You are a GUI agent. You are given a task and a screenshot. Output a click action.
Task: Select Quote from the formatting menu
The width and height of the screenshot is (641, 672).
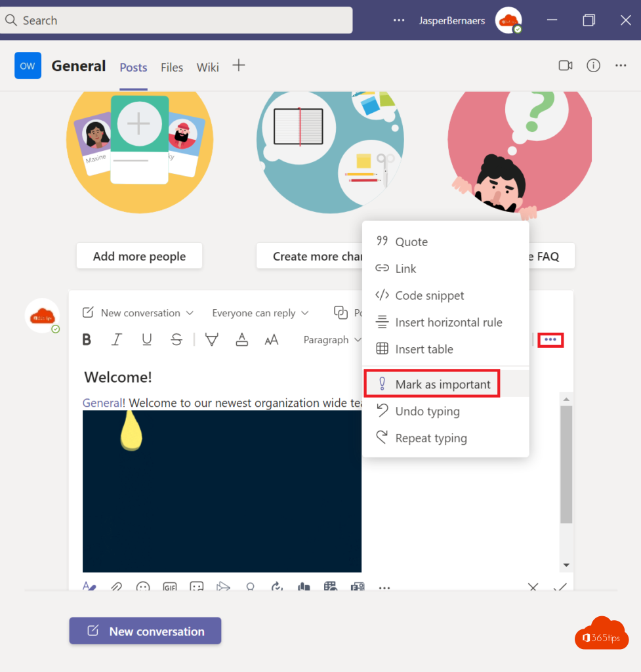(445, 241)
